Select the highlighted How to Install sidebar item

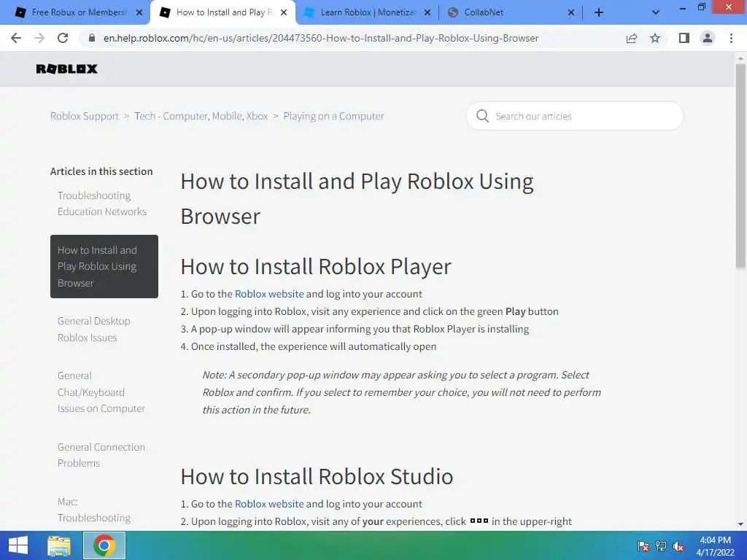pos(104,266)
